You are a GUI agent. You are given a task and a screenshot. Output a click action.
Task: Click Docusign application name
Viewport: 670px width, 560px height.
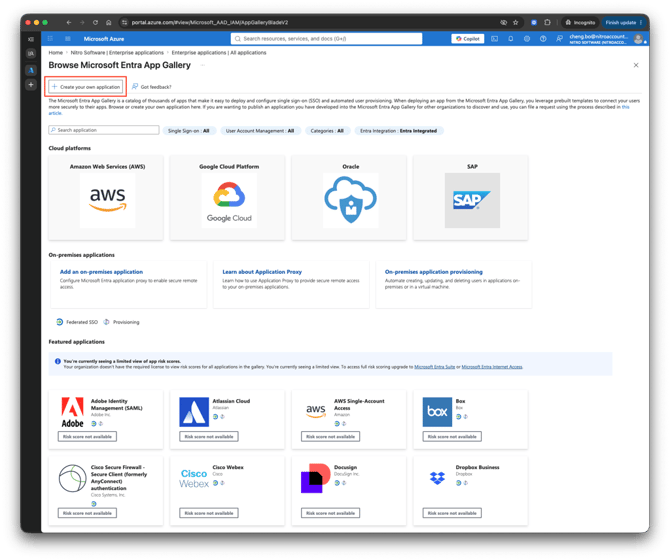pyautogui.click(x=345, y=467)
